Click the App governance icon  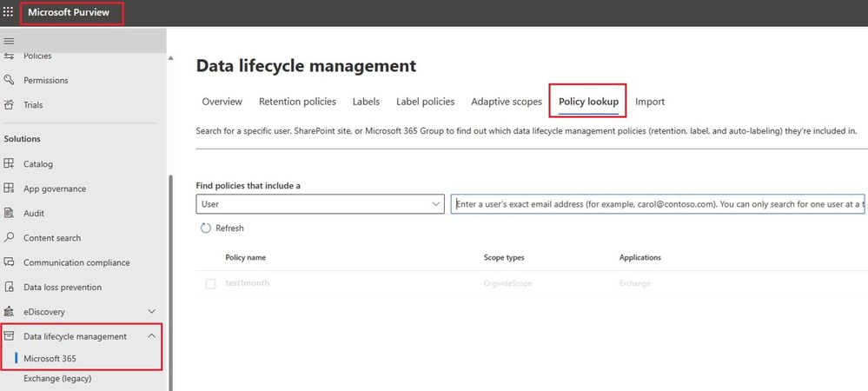10,189
